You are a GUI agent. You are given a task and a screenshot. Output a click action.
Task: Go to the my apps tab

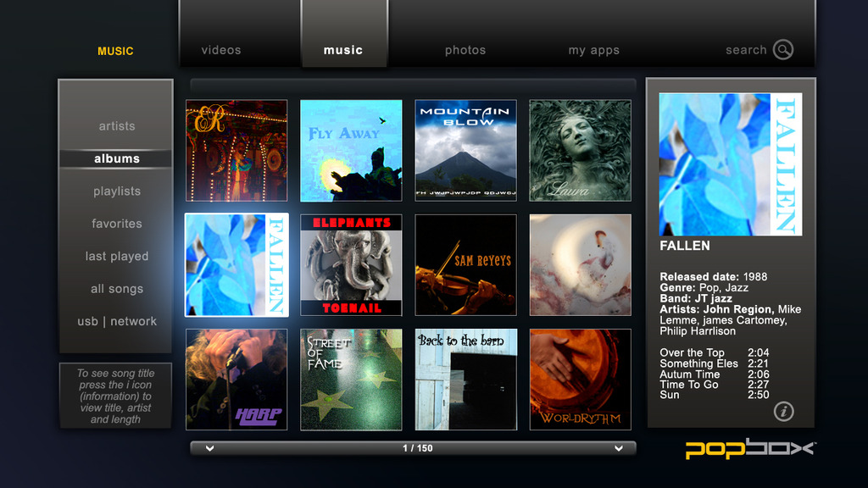594,50
